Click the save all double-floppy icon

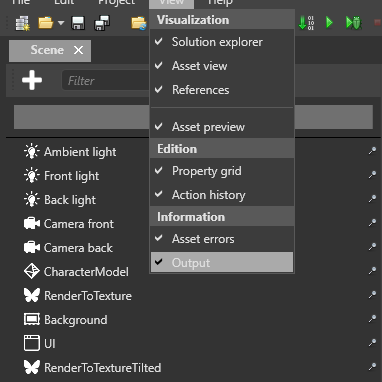102,23
